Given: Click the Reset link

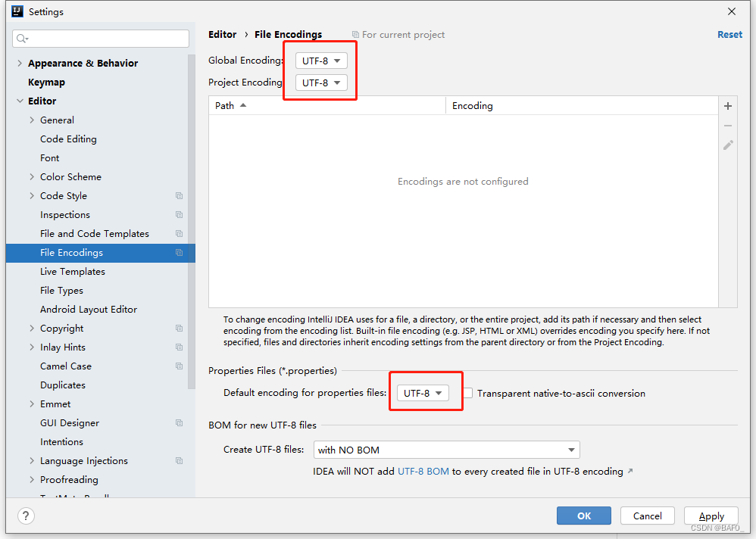Looking at the screenshot, I should (729, 35).
